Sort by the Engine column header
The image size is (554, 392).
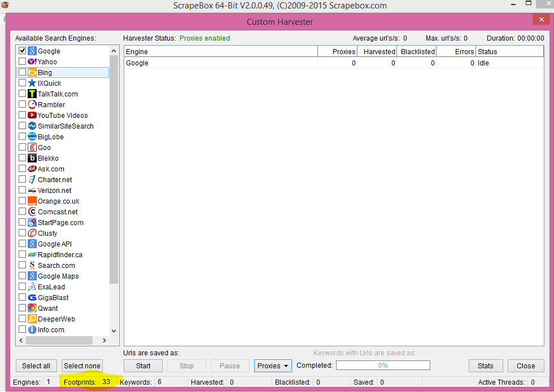point(221,51)
